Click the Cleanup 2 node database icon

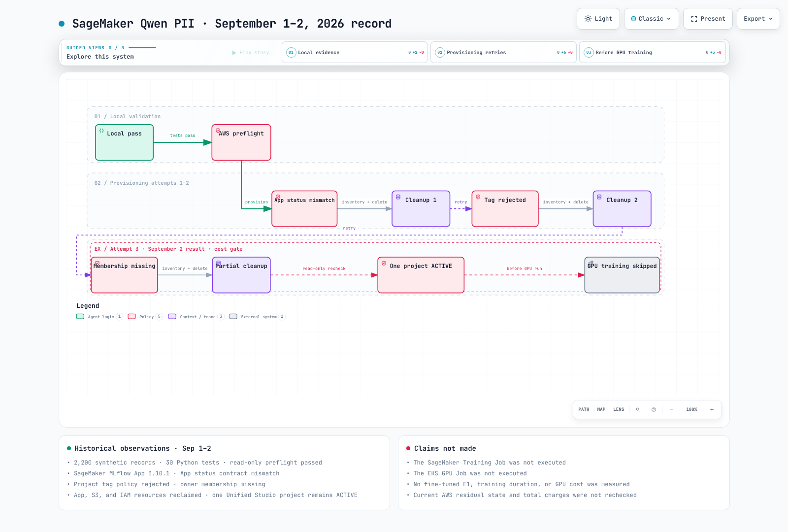(x=599, y=197)
